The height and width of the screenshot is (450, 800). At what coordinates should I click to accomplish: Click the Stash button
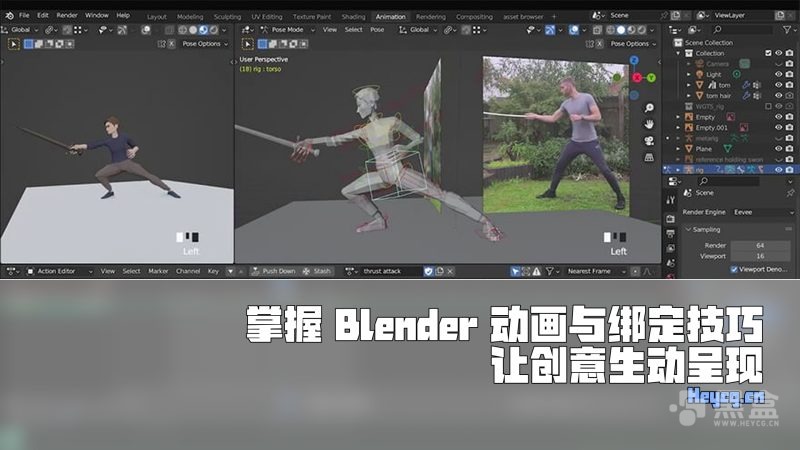[317, 271]
